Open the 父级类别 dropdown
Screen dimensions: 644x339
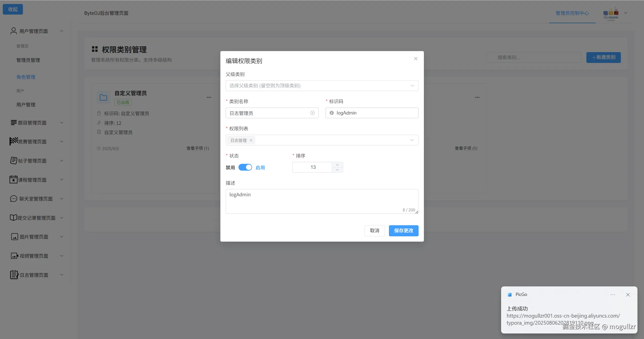point(322,86)
